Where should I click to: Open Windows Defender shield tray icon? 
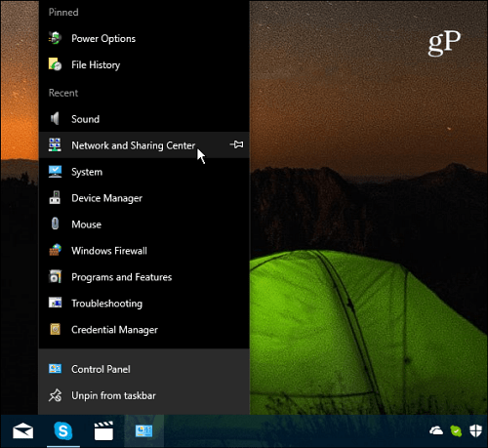coord(475,430)
